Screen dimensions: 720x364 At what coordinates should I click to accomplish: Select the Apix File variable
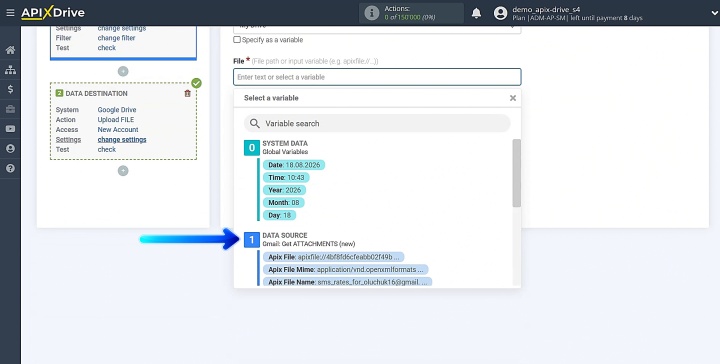pos(334,257)
